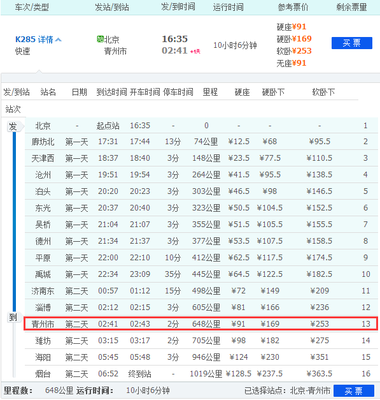
Task: Click 10小时6分钟 duration in the K285 summary
Action: [x=235, y=45]
